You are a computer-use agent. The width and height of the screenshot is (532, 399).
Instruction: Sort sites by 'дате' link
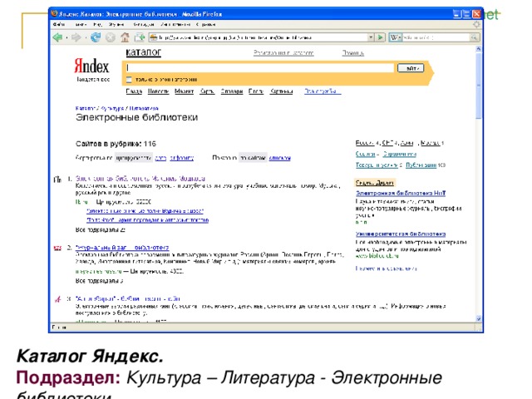(160, 158)
